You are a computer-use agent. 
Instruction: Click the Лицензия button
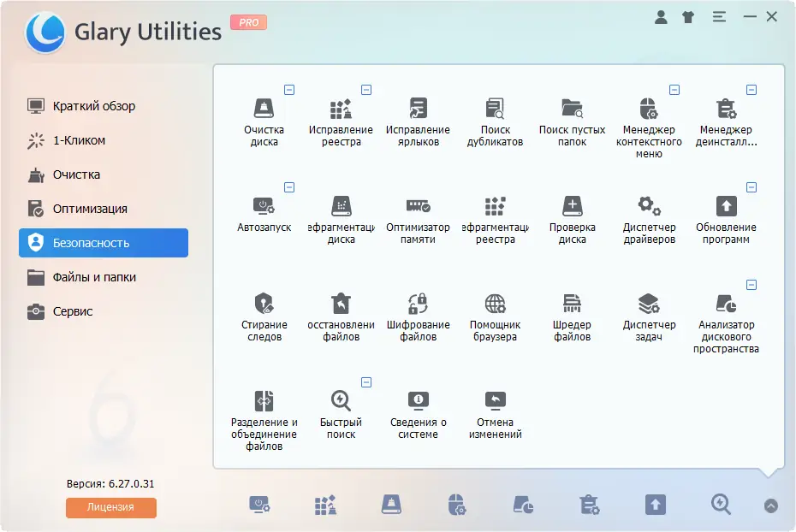point(110,508)
